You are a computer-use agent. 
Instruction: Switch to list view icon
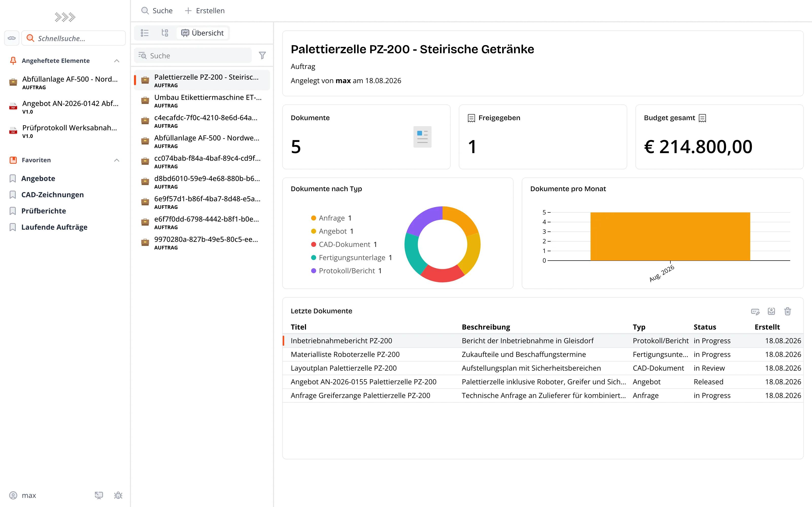click(145, 33)
